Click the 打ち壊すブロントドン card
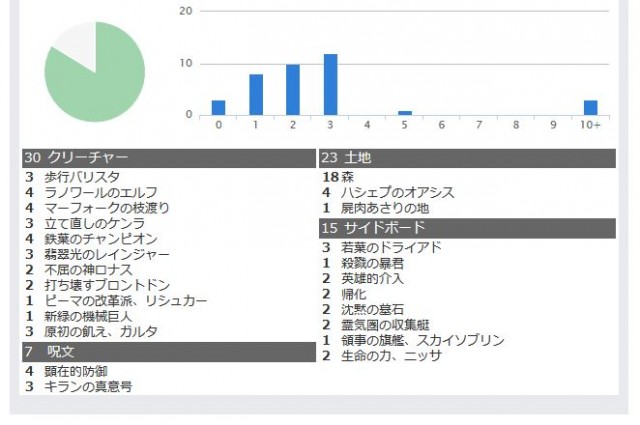Screen dimensions: 640x425 tap(107, 285)
